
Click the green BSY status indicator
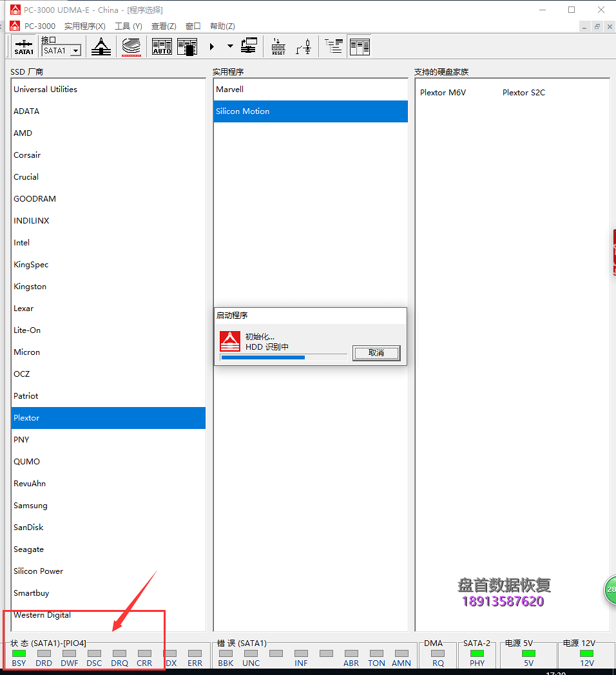point(19,654)
